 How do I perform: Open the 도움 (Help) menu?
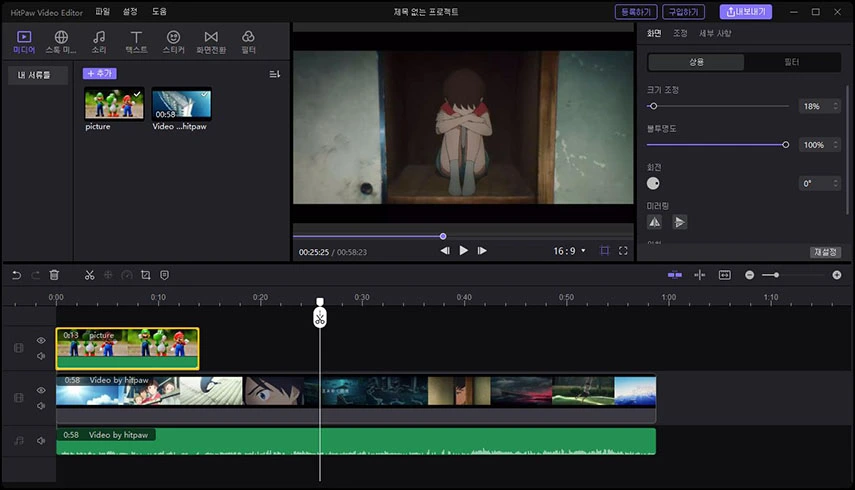(x=159, y=11)
